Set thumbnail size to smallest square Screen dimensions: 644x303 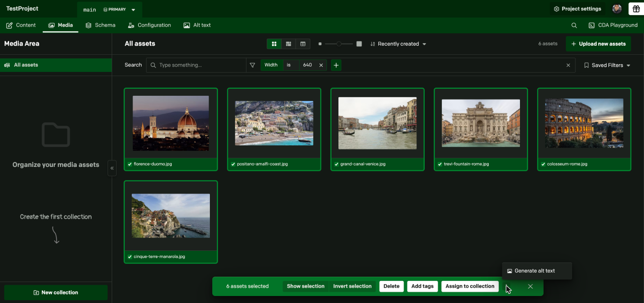point(320,44)
